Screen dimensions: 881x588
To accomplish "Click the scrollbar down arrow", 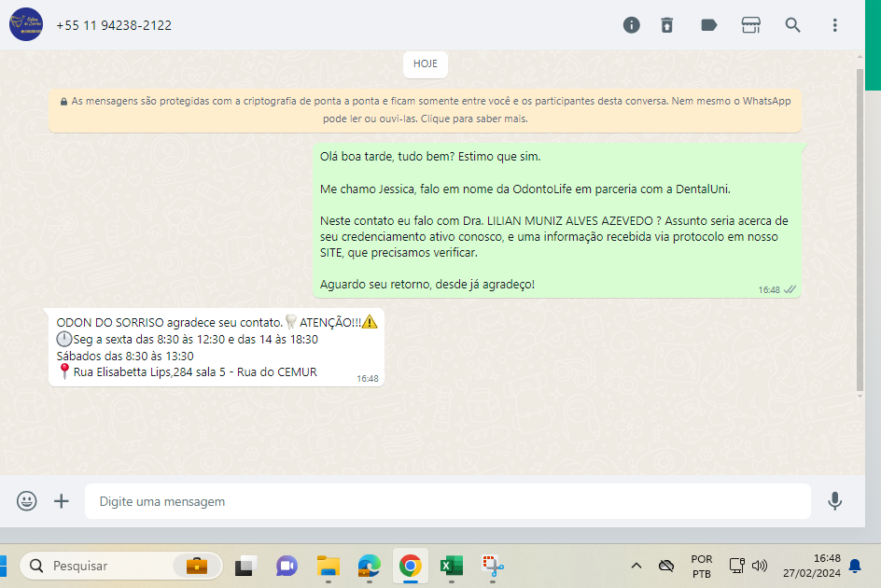I will coord(860,397).
